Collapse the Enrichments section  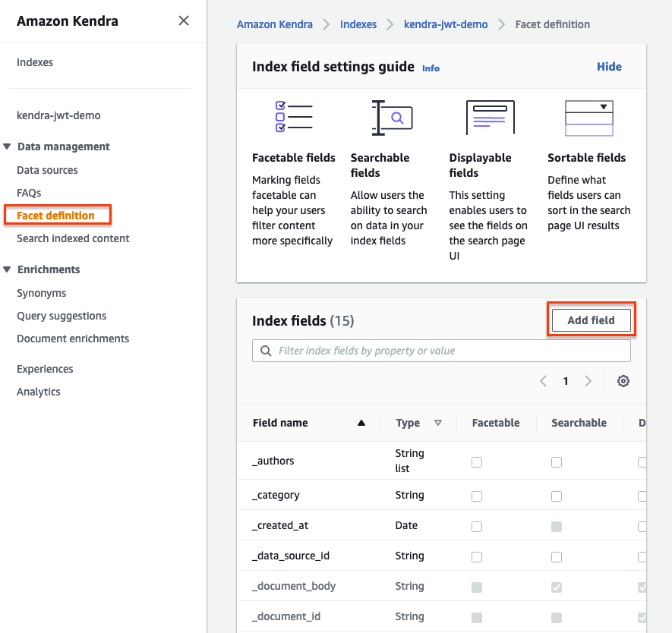click(8, 269)
